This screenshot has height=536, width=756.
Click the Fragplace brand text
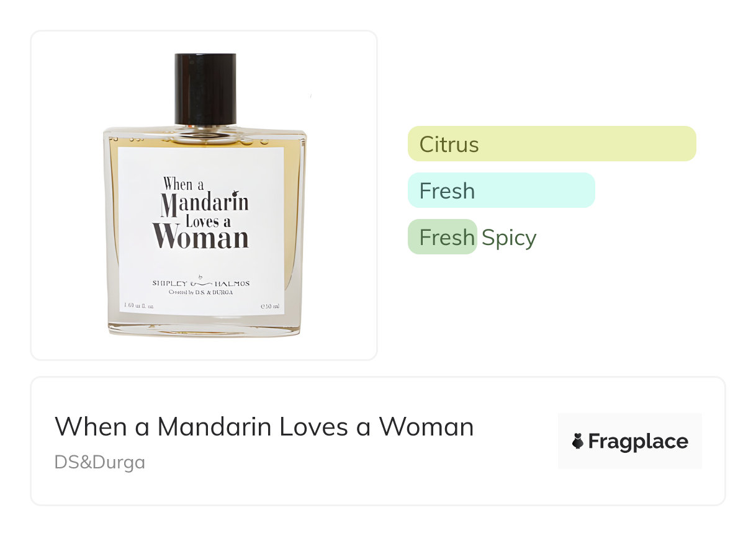(x=638, y=442)
